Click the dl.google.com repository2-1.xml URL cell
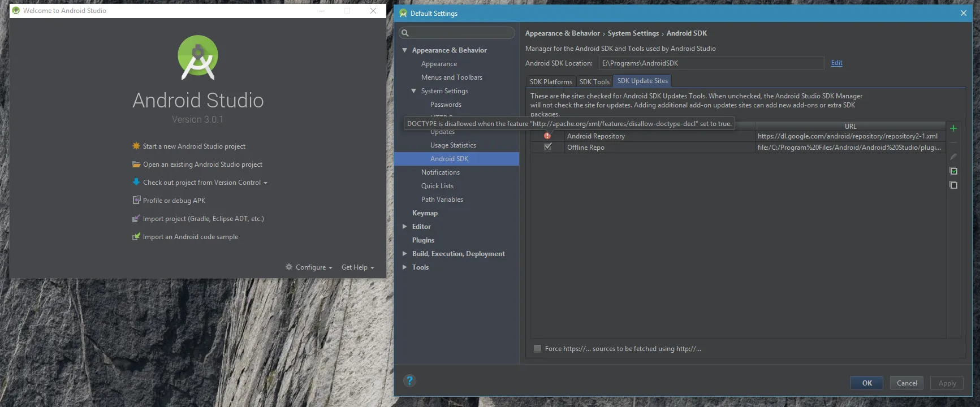Screen dimensions: 980x407 click(x=851, y=136)
